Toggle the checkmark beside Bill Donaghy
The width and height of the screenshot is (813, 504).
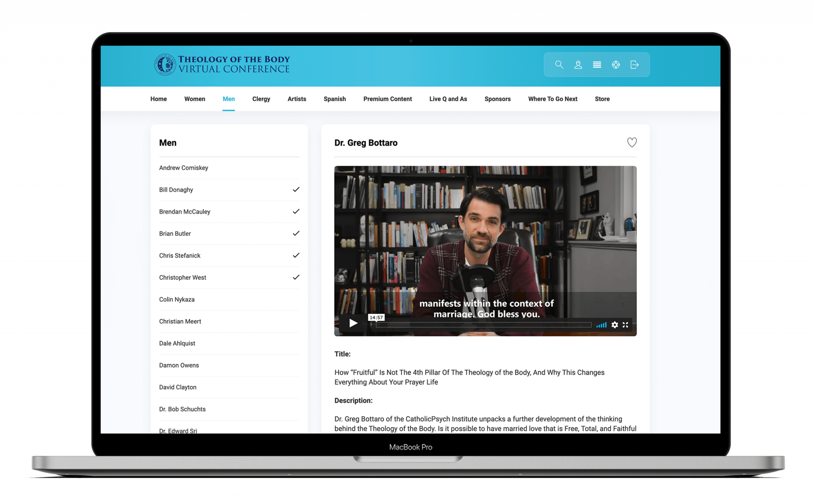click(296, 189)
